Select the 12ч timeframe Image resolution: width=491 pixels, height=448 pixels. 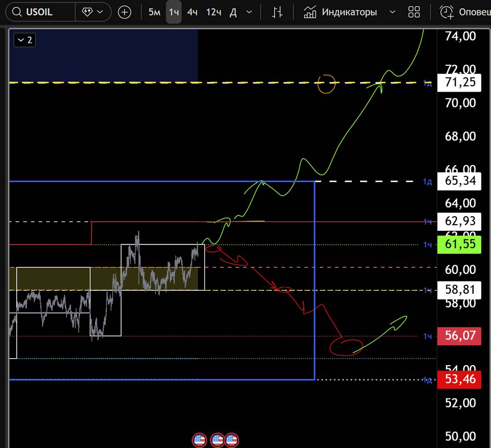click(x=214, y=12)
